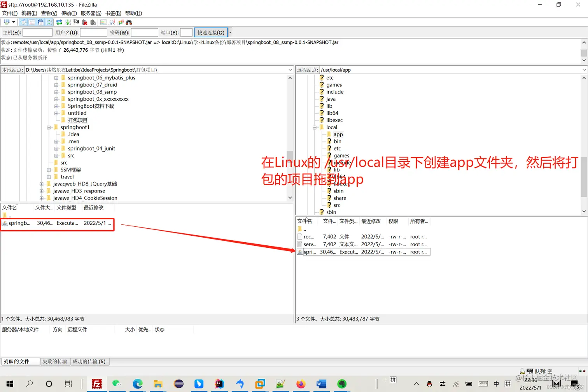This screenshot has width=588, height=392.
Task: Click the synchronized browsing arrows toolbar icon
Action: 121,22
